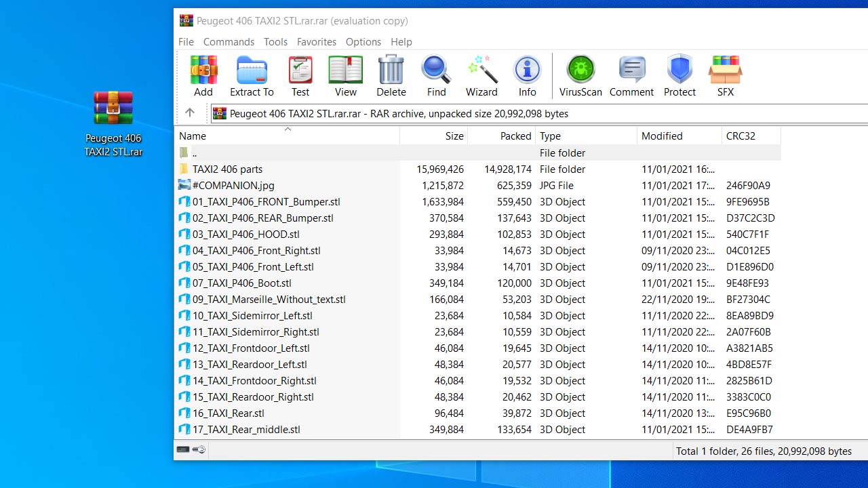The width and height of the screenshot is (868, 488).
Task: Sort by the Packed column header
Action: 502,136
